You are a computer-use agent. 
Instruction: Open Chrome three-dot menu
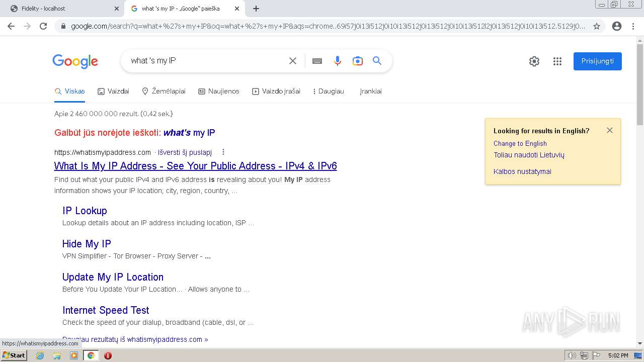(x=633, y=26)
